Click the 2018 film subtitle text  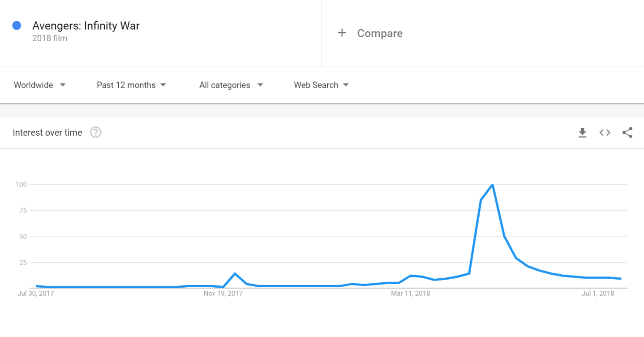coord(50,39)
